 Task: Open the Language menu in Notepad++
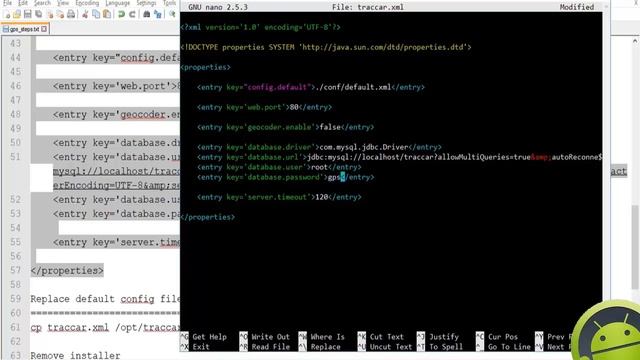(x=118, y=3)
